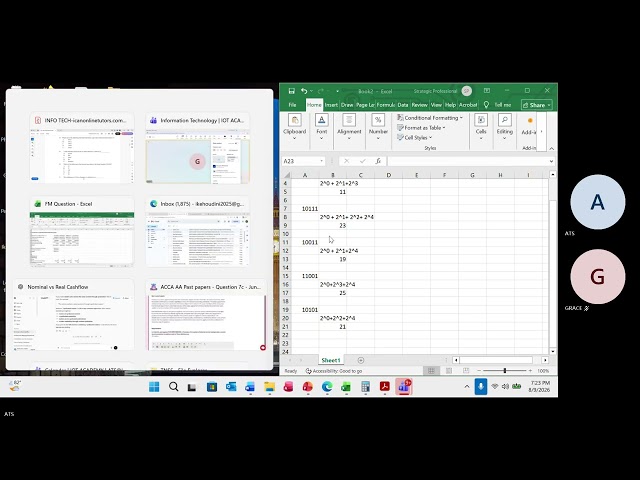Click the Enter checkmark in formula bar
This screenshot has width=640, height=480.
point(362,161)
